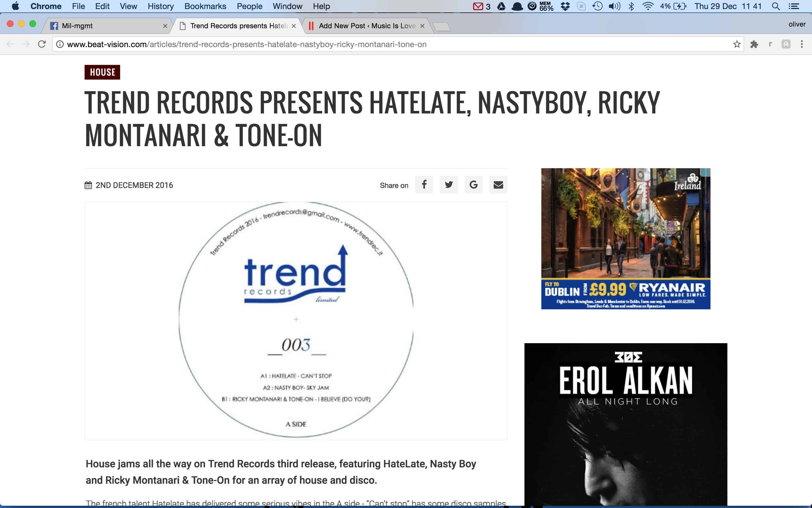Open Wi-Fi status menu
812x508 pixels.
[648, 6]
